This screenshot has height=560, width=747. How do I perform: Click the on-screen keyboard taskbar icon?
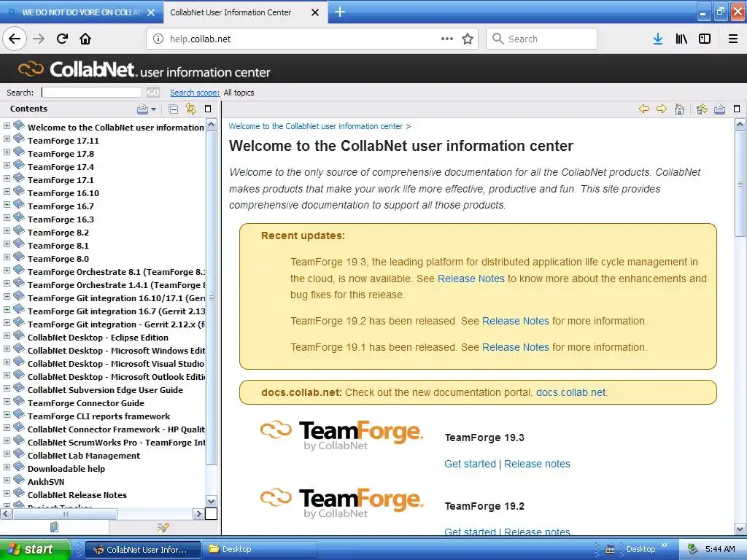point(609,550)
